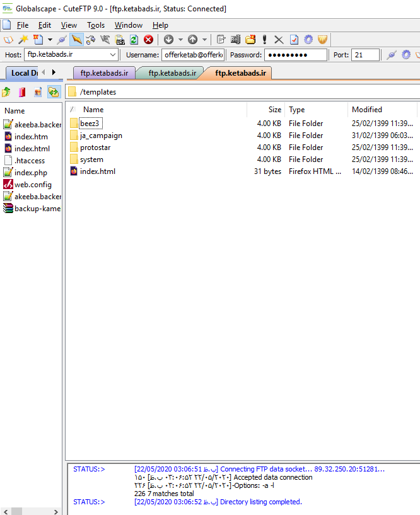Image resolution: width=420 pixels, height=515 pixels.
Task: Click the red bookmark icon in local pane
Action: click(22, 92)
